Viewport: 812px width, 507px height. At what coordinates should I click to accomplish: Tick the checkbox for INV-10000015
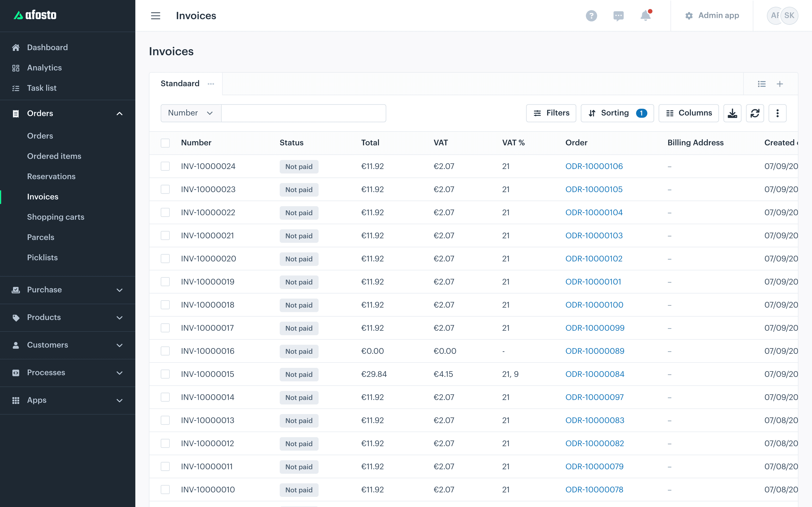[165, 374]
